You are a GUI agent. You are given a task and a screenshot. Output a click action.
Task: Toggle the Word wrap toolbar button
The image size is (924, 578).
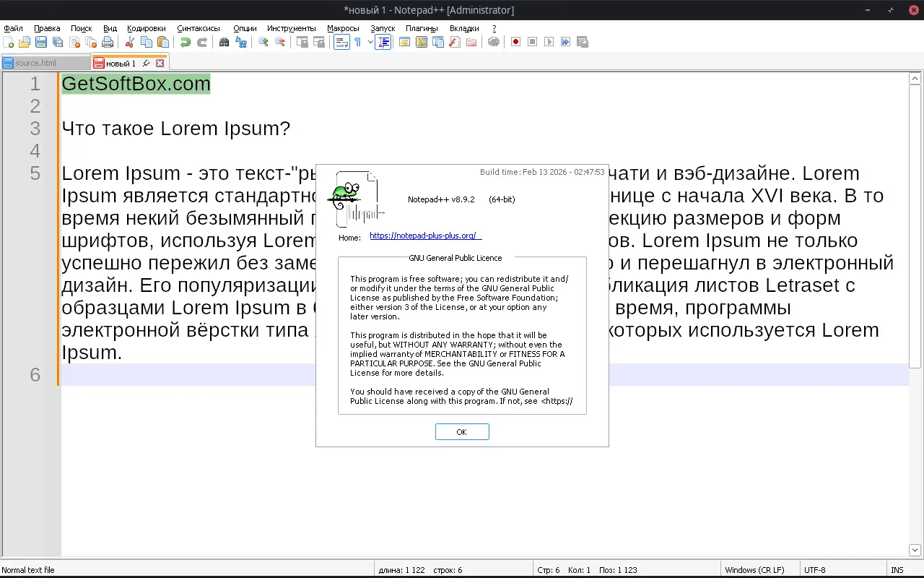[x=341, y=42]
